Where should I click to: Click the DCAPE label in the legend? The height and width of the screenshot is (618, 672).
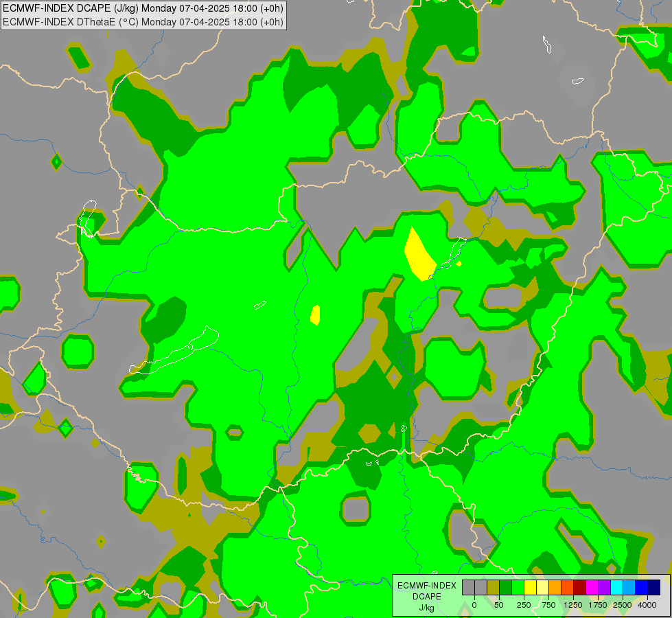click(x=427, y=597)
